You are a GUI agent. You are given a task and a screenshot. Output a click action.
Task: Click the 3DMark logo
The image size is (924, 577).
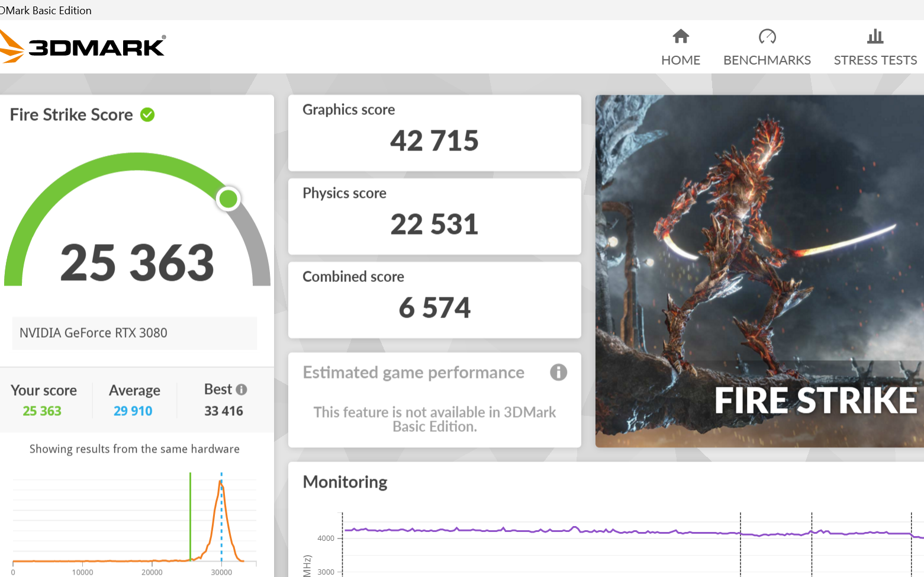click(x=83, y=47)
